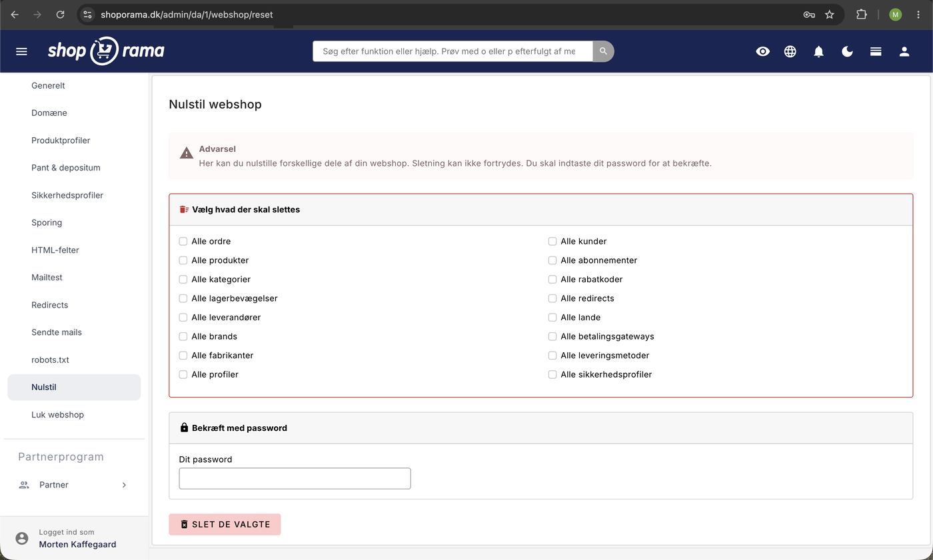Check the Alle profiler checkbox
This screenshot has height=560, width=933.
[x=183, y=374]
